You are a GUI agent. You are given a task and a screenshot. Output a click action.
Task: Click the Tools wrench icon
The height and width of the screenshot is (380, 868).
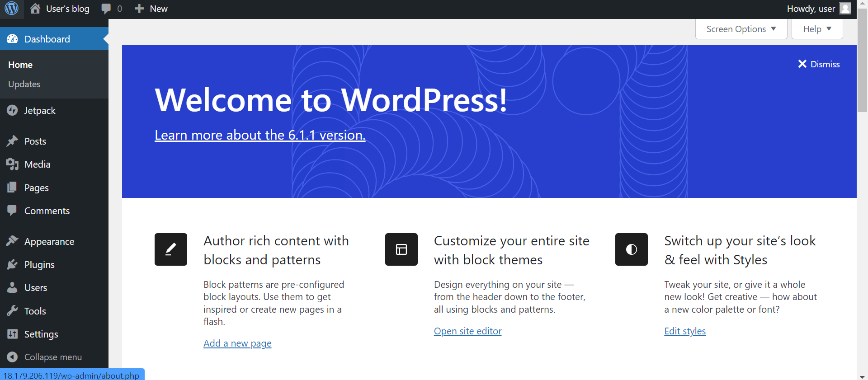12,311
